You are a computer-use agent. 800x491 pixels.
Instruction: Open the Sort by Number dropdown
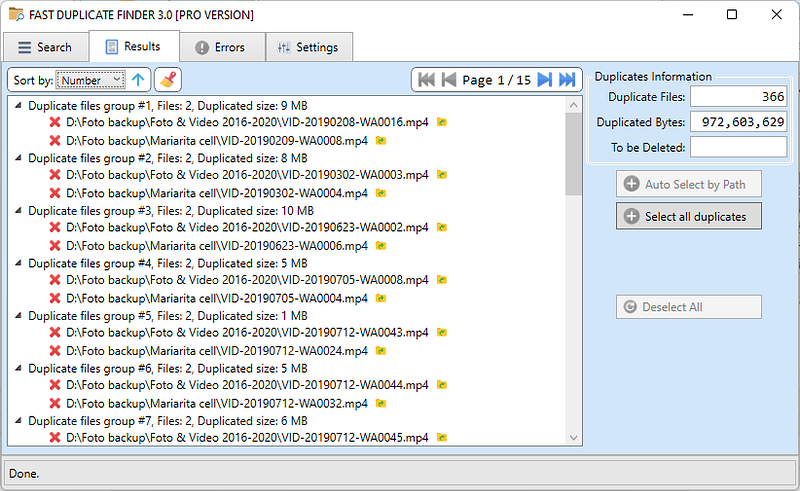90,80
